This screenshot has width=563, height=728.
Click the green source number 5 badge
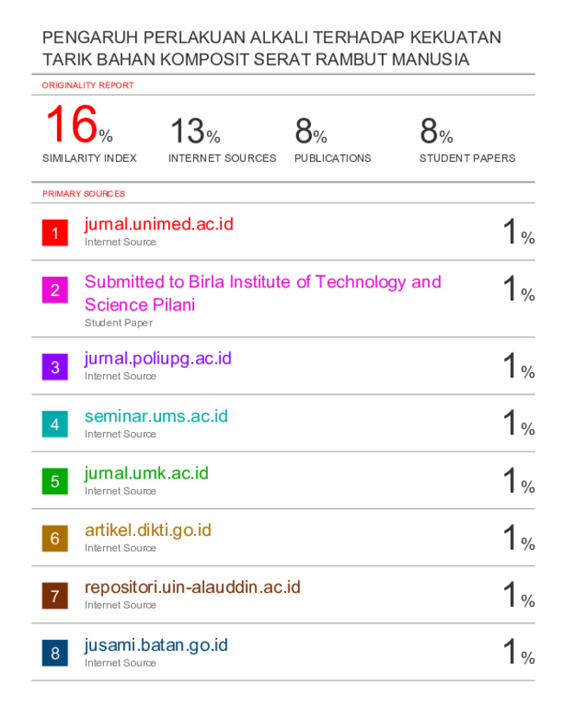point(55,481)
